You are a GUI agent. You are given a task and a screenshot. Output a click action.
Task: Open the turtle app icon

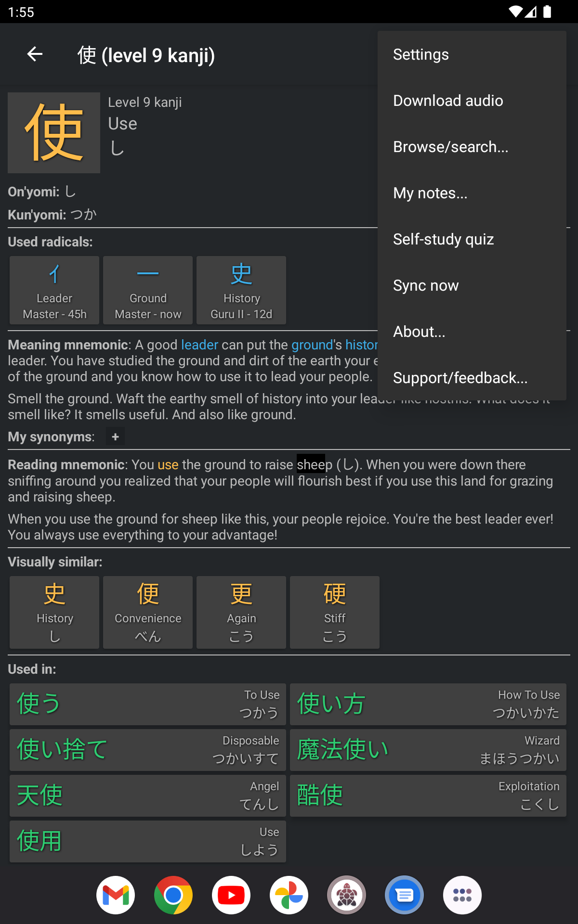[x=347, y=895]
